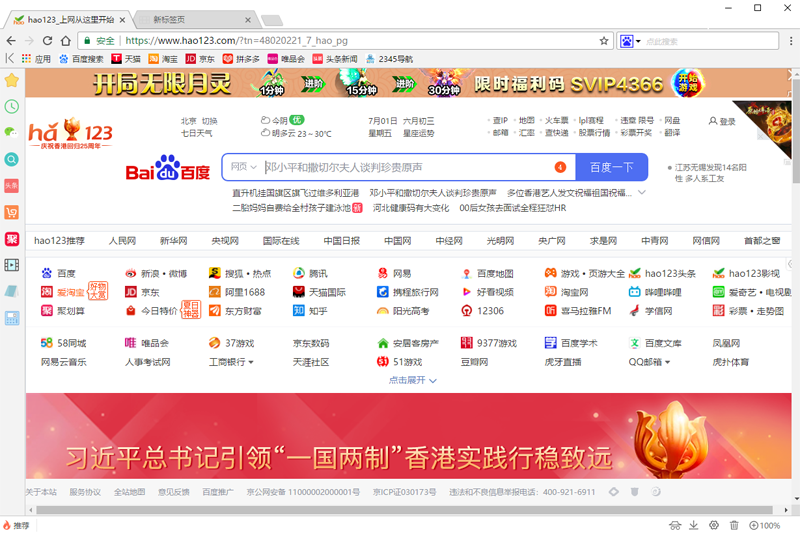Expand more sites with 点击展开
800x533 pixels.
pyautogui.click(x=412, y=380)
